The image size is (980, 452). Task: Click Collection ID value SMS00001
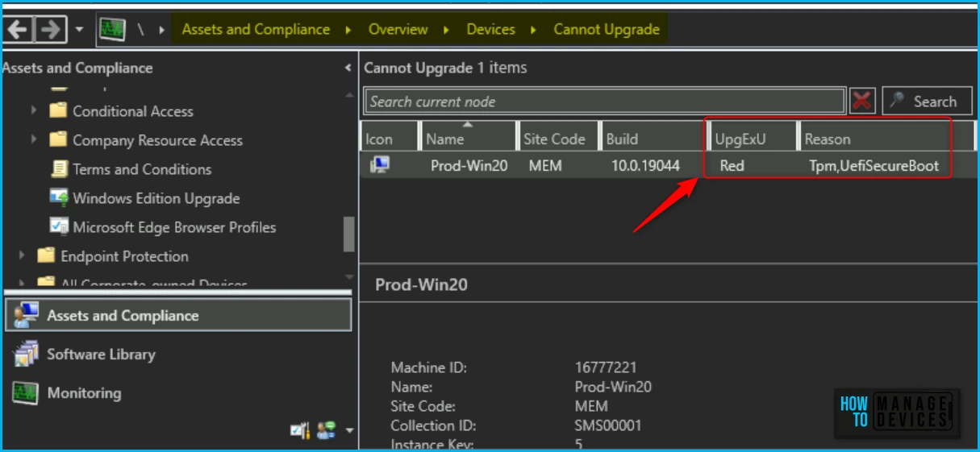[608, 425]
